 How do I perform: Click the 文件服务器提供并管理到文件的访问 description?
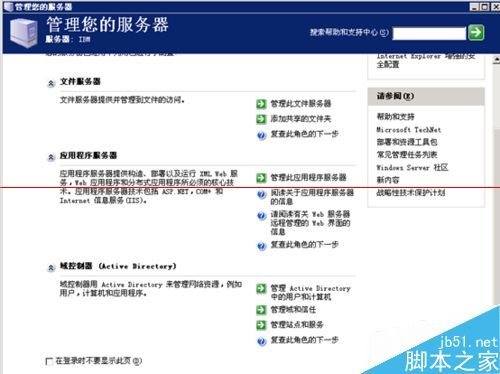[x=122, y=100]
